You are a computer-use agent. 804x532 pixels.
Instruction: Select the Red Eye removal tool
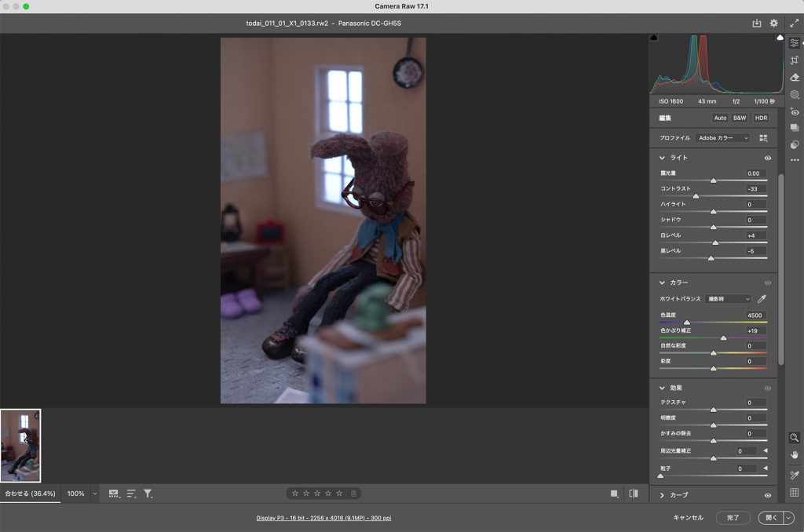795,111
